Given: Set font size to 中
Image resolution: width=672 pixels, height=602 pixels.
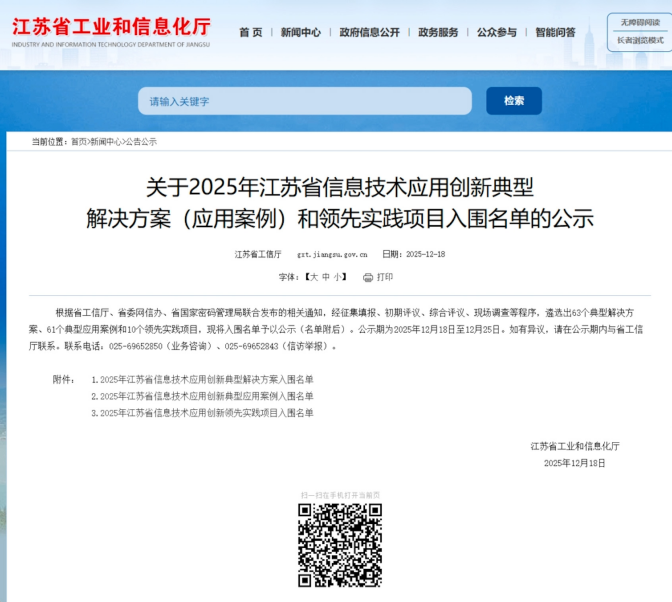Looking at the screenshot, I should pyautogui.click(x=326, y=277).
